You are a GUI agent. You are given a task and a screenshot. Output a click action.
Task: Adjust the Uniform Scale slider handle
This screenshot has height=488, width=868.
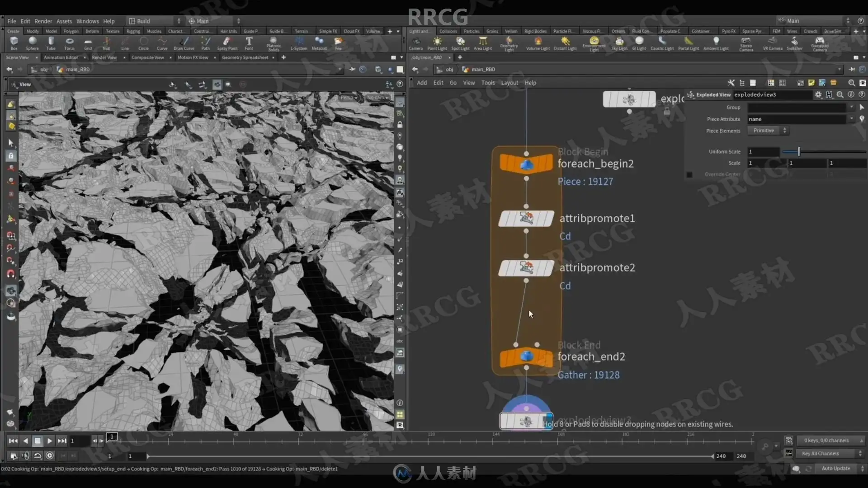tap(799, 152)
